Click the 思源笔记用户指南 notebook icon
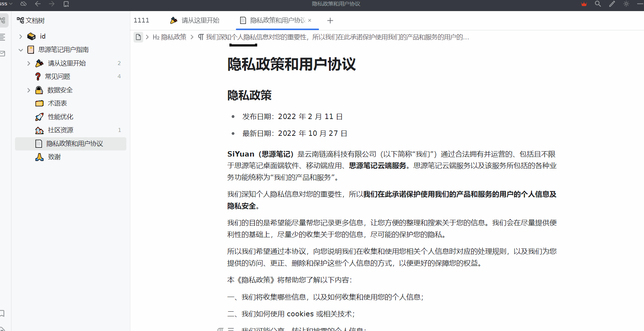The height and width of the screenshot is (331, 644). click(31, 50)
